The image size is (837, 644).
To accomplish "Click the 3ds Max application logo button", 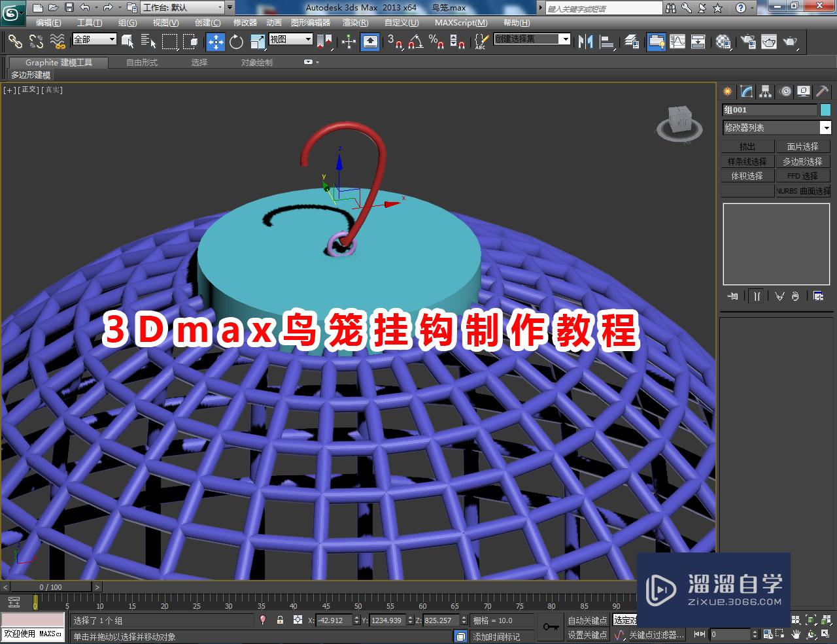I will (x=13, y=12).
